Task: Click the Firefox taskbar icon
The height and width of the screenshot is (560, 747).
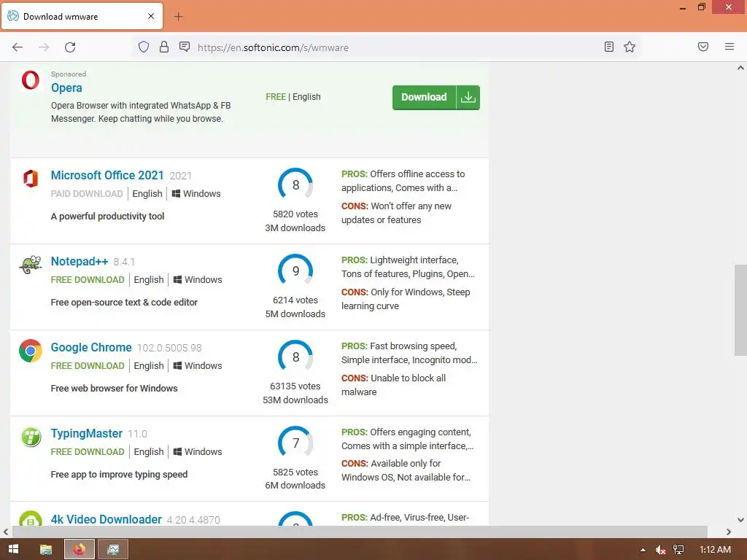Action: 80,550
